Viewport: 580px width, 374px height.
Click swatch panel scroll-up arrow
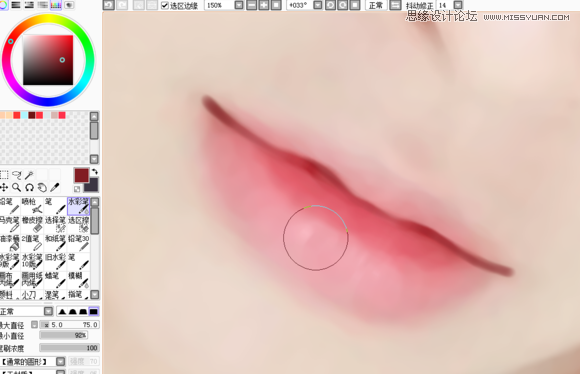[x=94, y=117]
